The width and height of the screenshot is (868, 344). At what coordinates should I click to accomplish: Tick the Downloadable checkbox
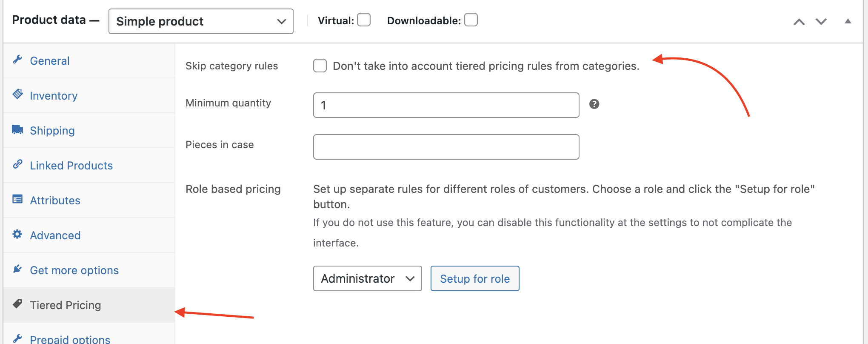pyautogui.click(x=471, y=20)
